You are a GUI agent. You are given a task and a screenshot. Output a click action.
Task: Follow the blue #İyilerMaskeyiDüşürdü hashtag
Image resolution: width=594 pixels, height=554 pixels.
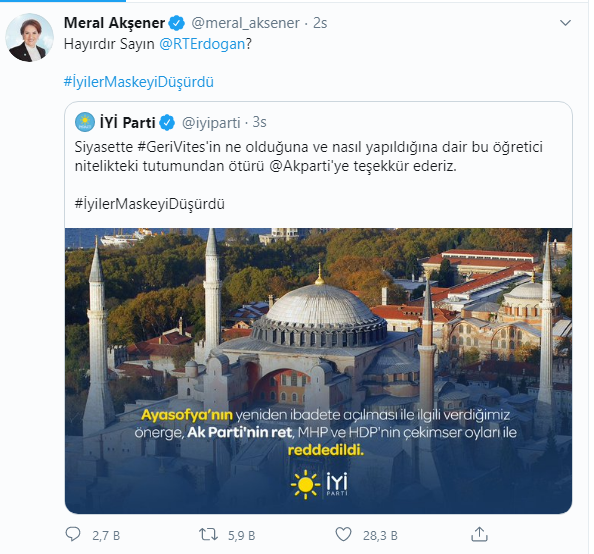click(139, 82)
